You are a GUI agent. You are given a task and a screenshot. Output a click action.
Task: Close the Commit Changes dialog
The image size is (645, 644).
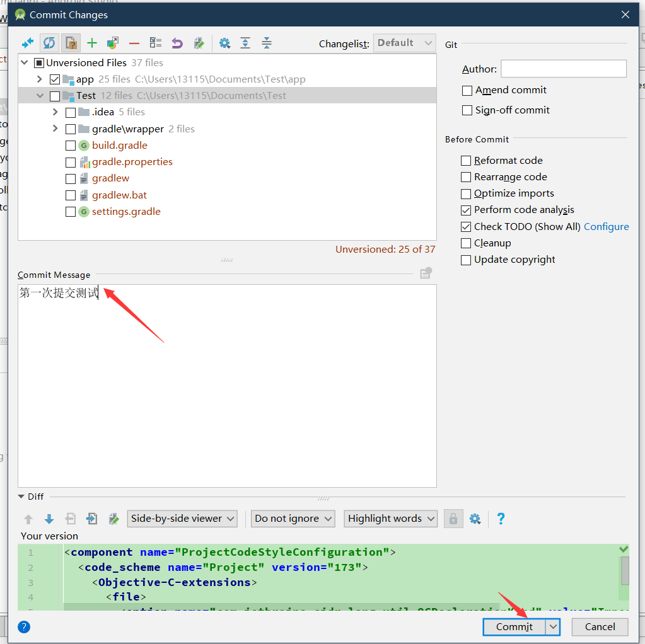(x=625, y=14)
